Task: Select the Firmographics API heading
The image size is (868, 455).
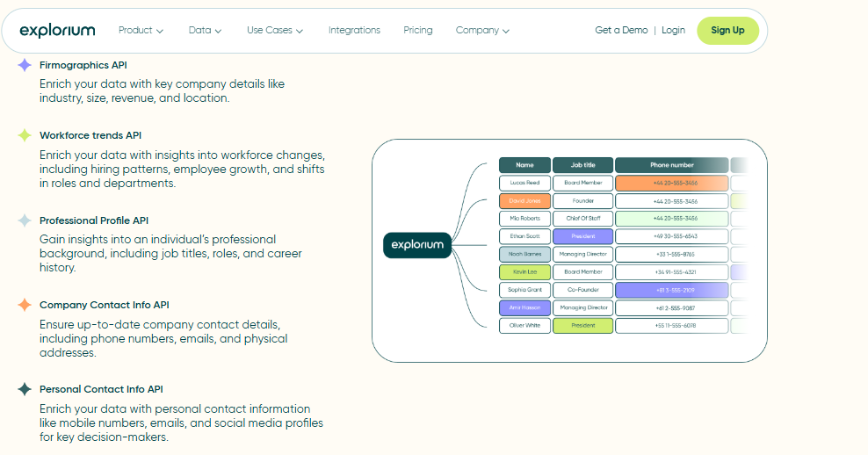Action: click(x=83, y=65)
